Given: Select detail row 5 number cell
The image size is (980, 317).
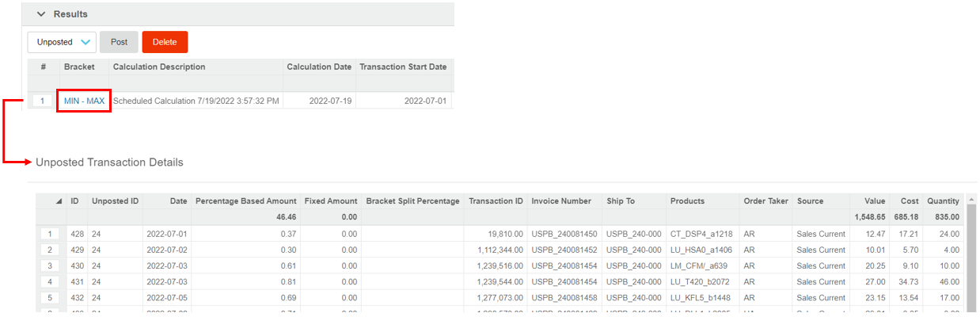Looking at the screenshot, I should click(49, 297).
